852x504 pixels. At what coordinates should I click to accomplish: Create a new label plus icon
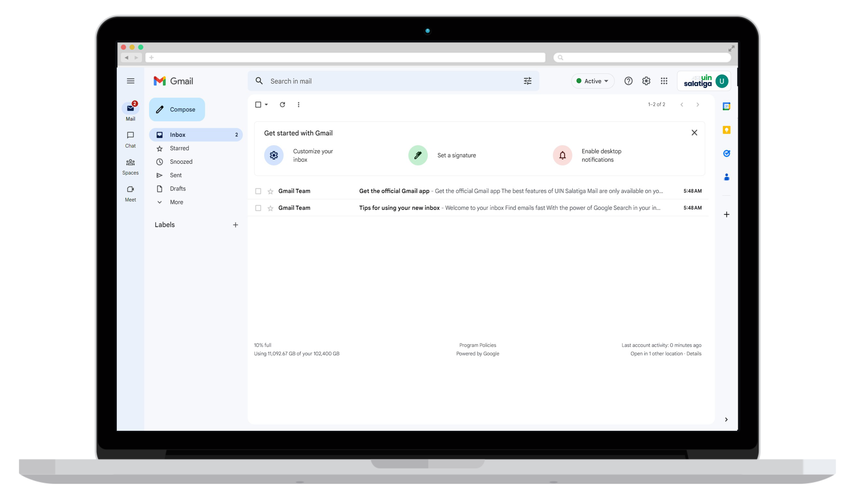[235, 225]
